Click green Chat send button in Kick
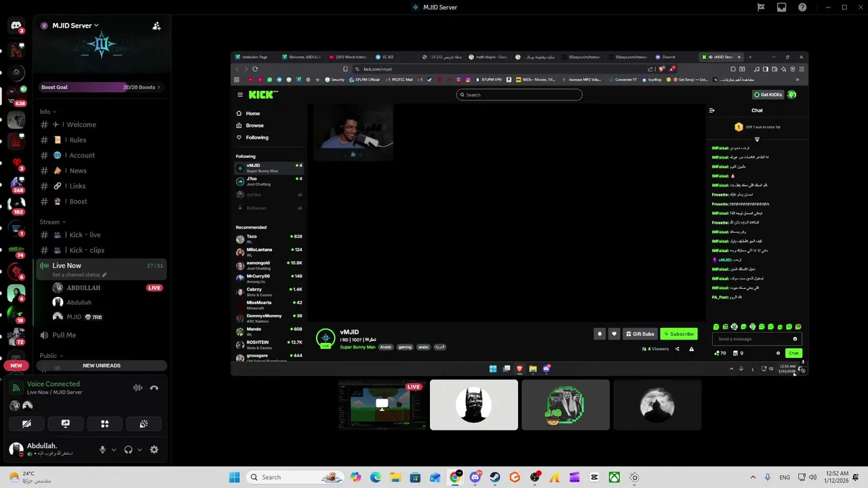 pyautogui.click(x=793, y=353)
